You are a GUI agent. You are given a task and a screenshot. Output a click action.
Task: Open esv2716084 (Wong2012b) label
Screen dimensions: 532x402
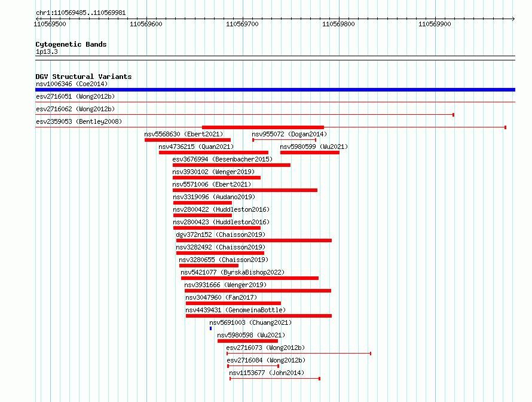(266, 360)
